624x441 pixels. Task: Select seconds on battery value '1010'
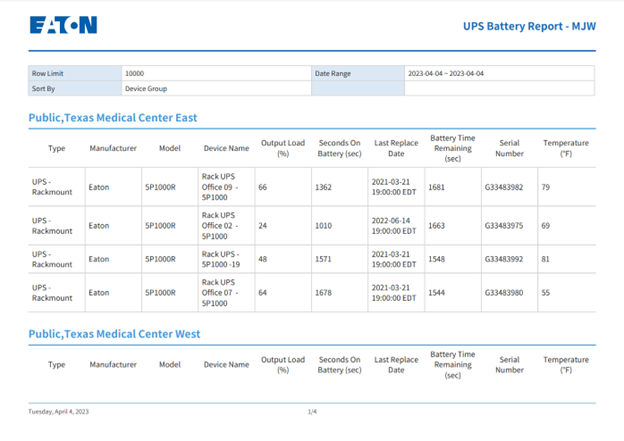(x=323, y=226)
